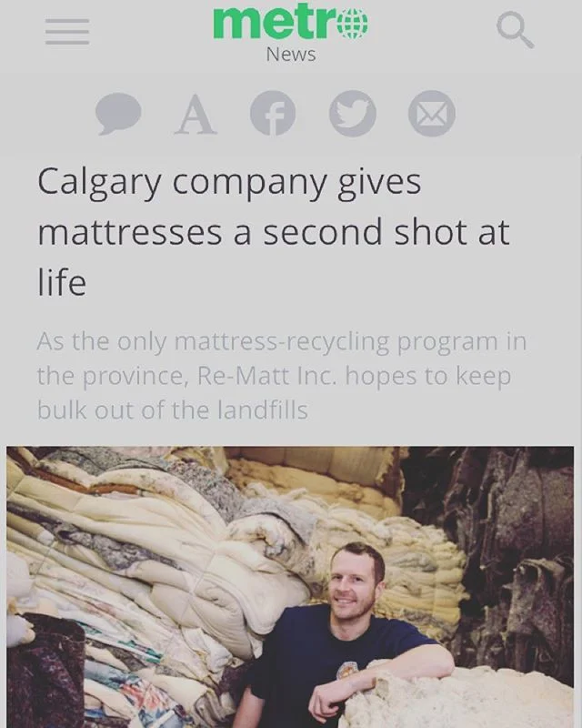Open the comments speech bubble icon
582x728 pixels.
[118, 114]
